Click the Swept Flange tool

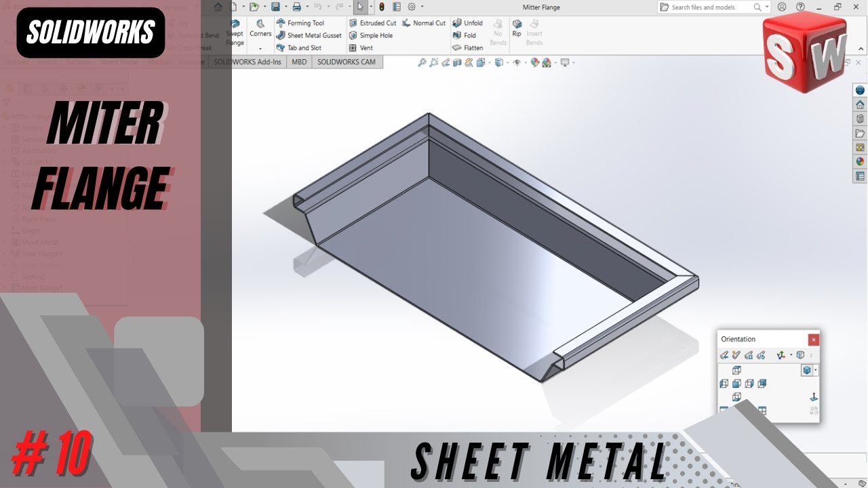coord(235,33)
